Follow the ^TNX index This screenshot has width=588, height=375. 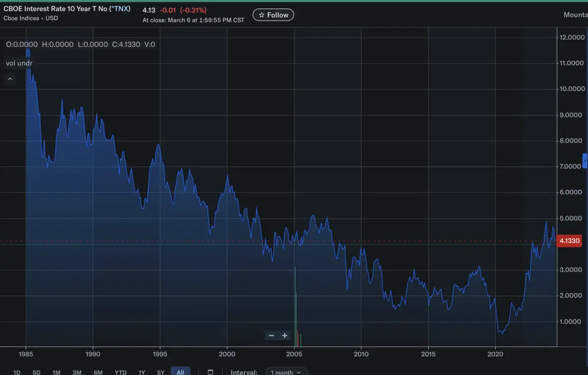tap(273, 15)
